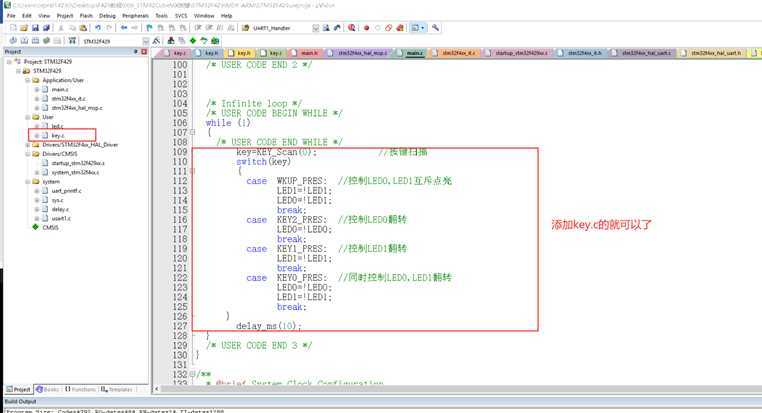Switch to the stm32f4xx_hal_uart.c editor tab

(642, 53)
